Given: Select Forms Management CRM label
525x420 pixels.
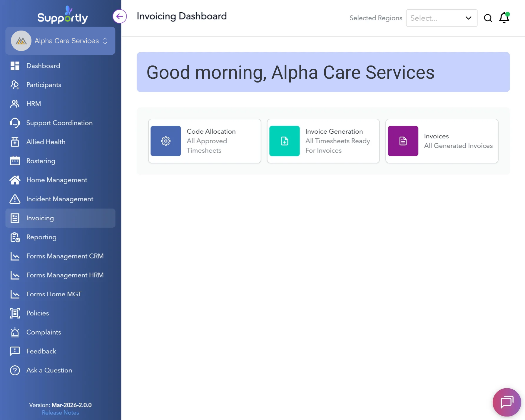Looking at the screenshot, I should [x=65, y=256].
